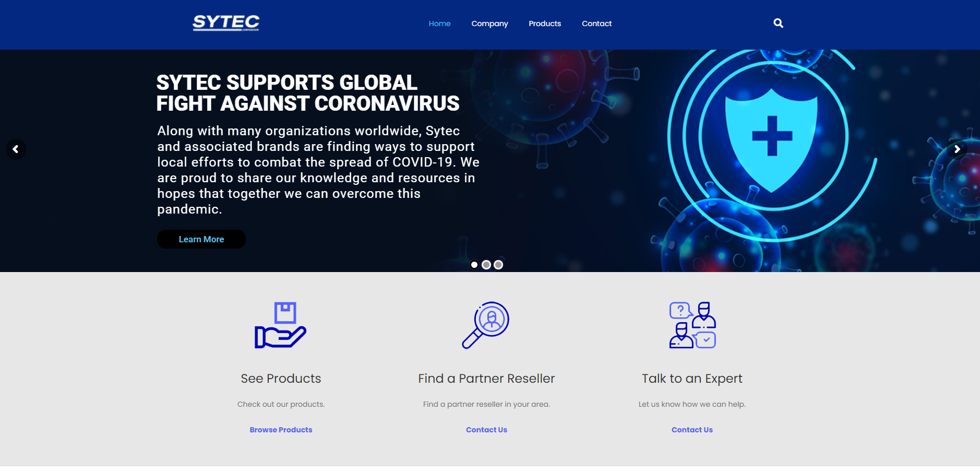Click the Partner Reseller magnifier icon
The image size is (980, 471).
coord(486,325)
